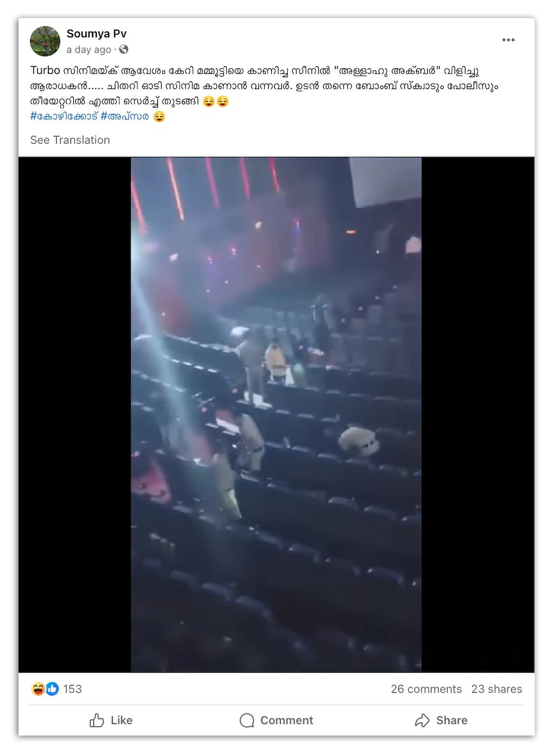Viewport: 556px width, 756px height.
Task: Click Soumya Pv's profile picture
Action: click(45, 41)
